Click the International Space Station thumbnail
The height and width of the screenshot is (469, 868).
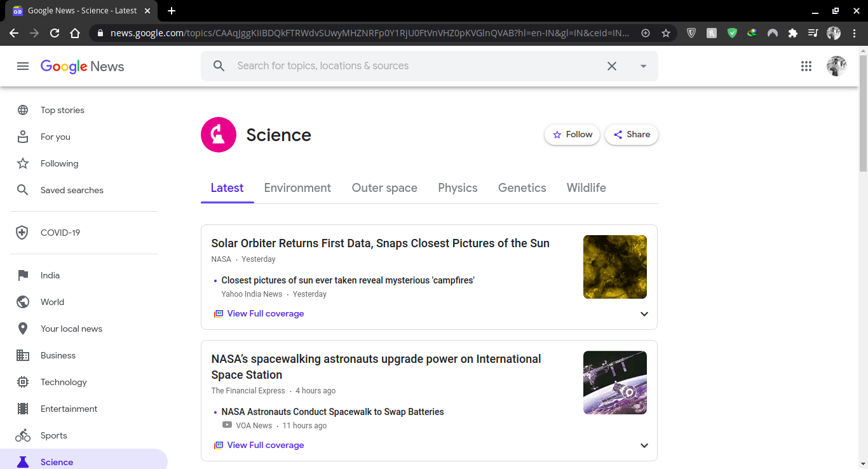615,383
